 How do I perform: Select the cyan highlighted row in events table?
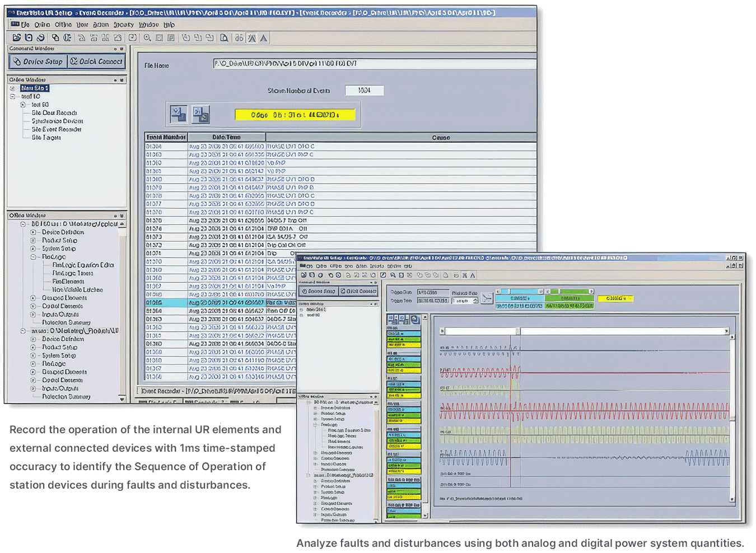click(221, 302)
